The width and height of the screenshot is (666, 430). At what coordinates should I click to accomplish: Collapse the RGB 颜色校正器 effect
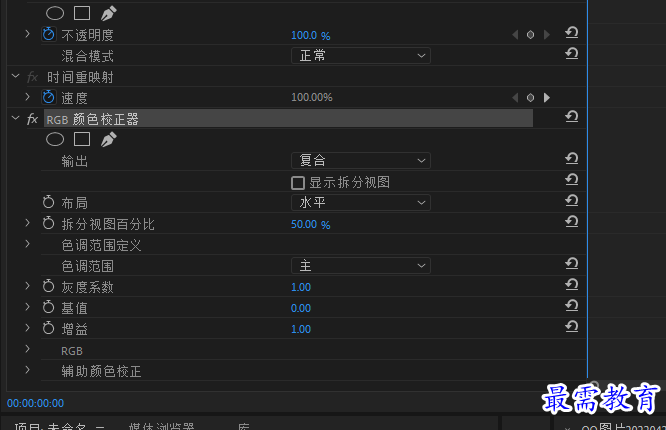(16, 118)
